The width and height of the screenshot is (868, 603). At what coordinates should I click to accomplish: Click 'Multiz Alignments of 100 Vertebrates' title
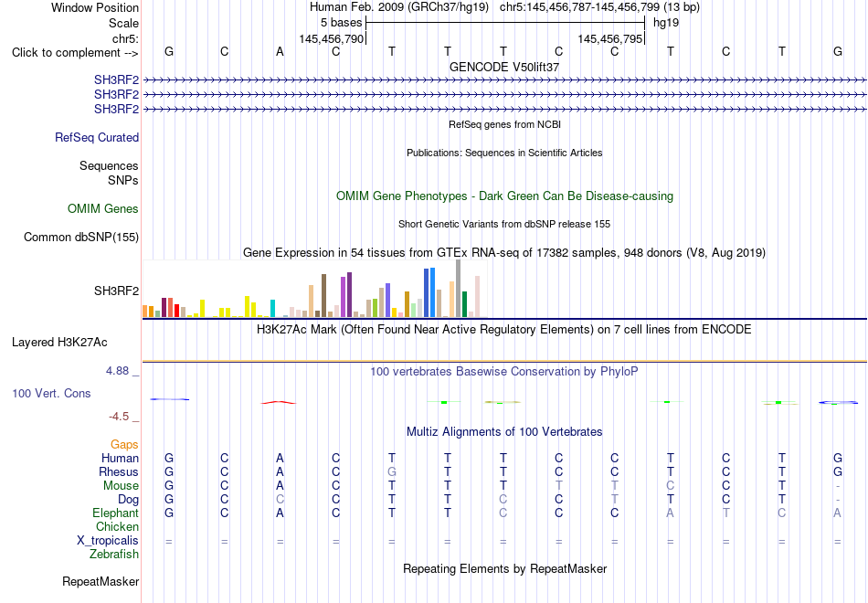(x=504, y=432)
